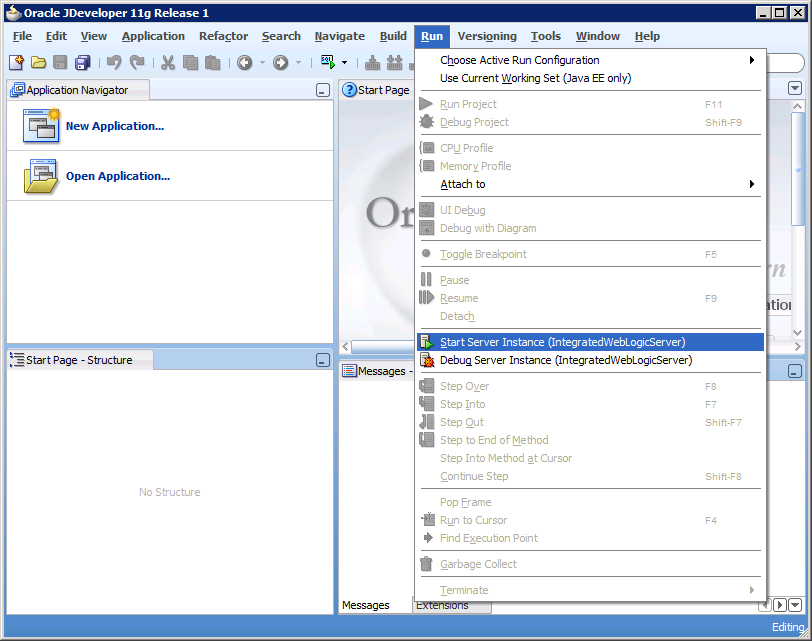Open the Forward navigation dropdown arrow
The width and height of the screenshot is (812, 641).
tap(298, 62)
